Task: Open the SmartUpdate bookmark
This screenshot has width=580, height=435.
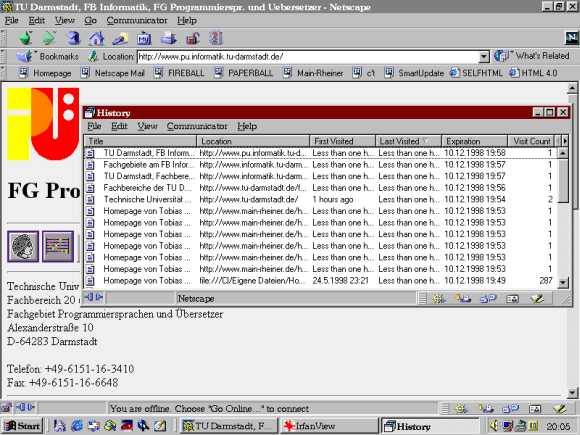Action: click(414, 73)
